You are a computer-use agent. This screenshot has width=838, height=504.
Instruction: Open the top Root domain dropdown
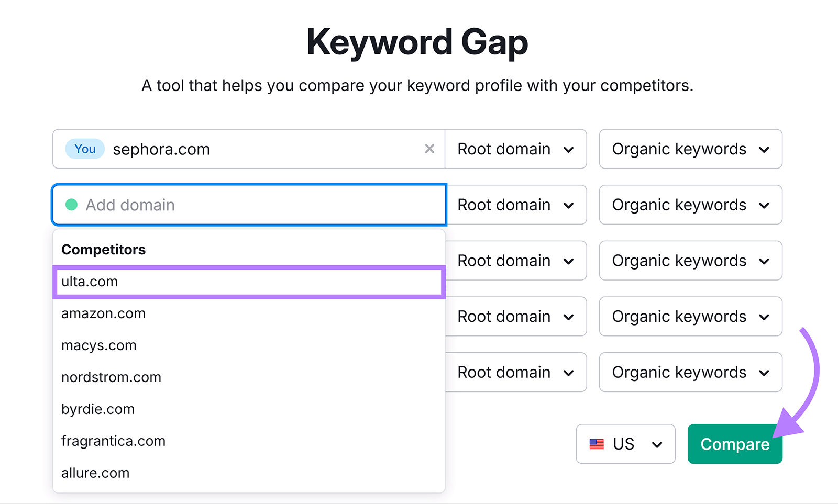515,149
